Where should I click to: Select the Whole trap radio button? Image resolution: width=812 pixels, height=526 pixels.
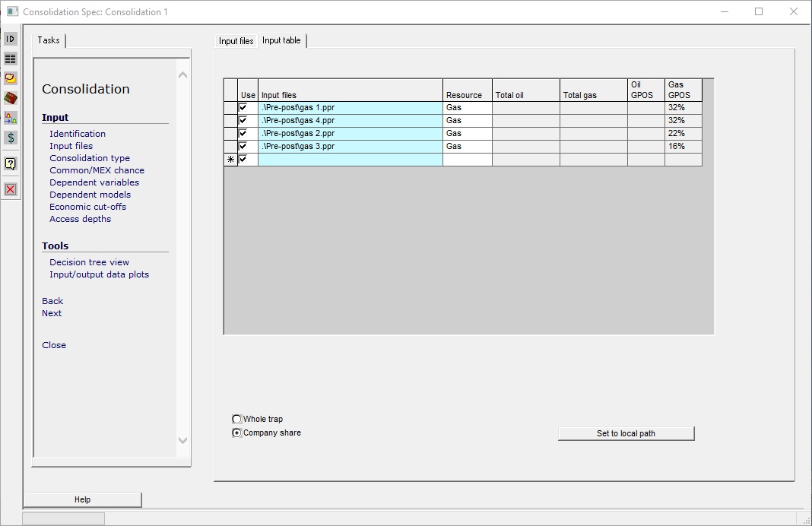pos(237,419)
